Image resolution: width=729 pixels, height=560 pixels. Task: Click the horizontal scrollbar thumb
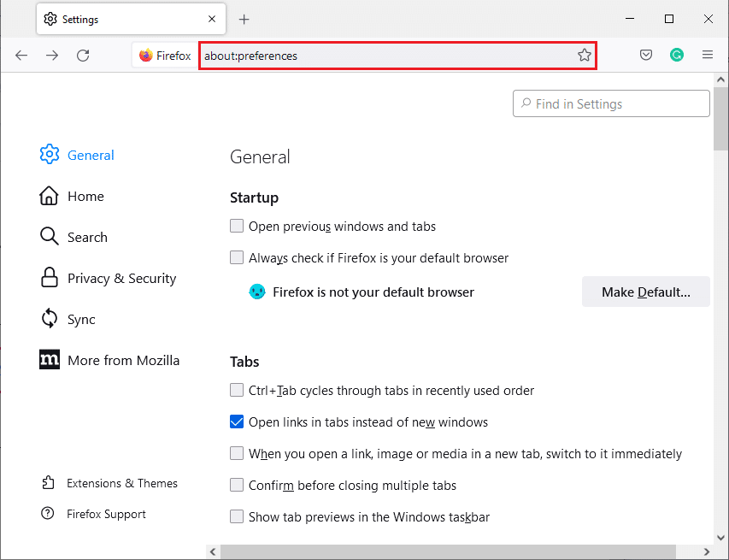(448, 552)
